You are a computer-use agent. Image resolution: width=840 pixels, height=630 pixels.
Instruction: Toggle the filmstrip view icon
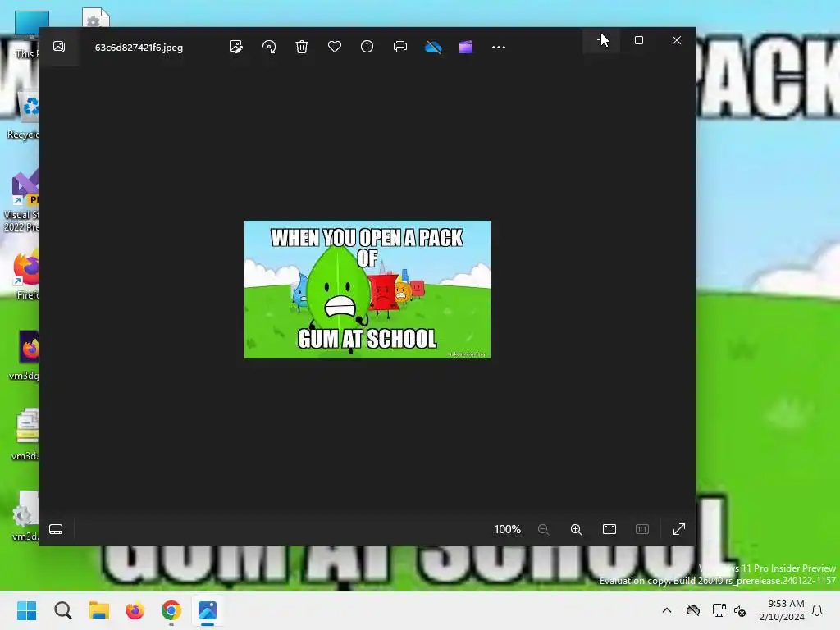(56, 529)
